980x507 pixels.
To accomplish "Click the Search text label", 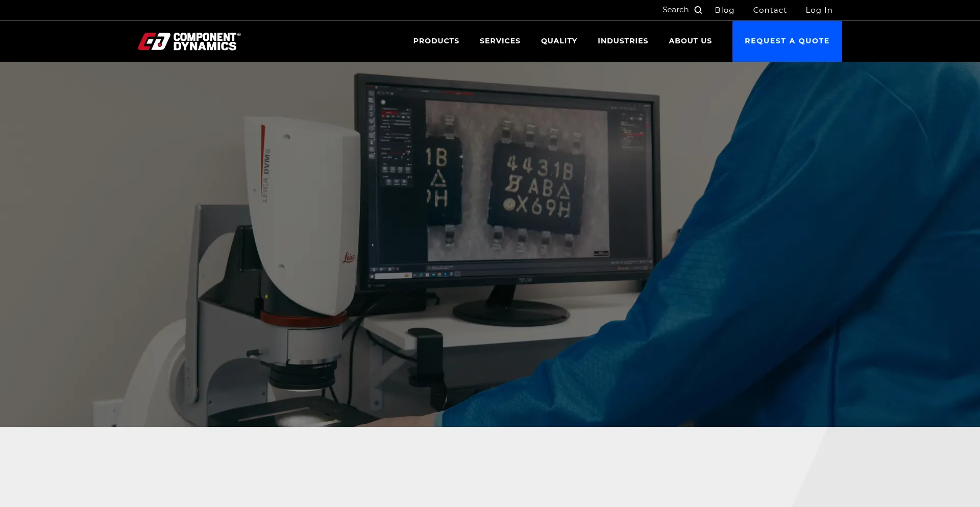I will [x=675, y=10].
